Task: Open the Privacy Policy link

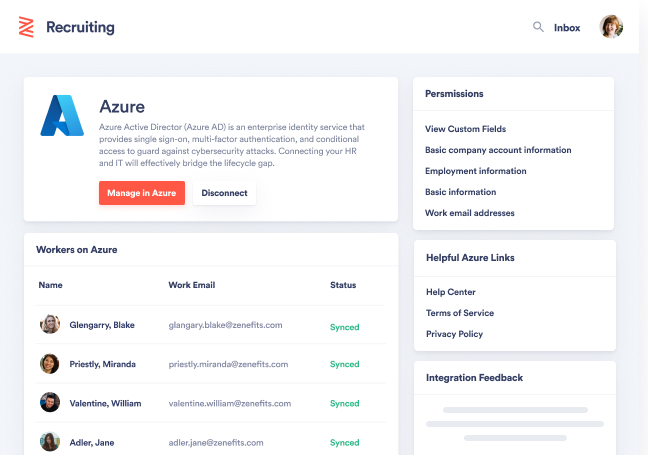Action: pyautogui.click(x=454, y=334)
